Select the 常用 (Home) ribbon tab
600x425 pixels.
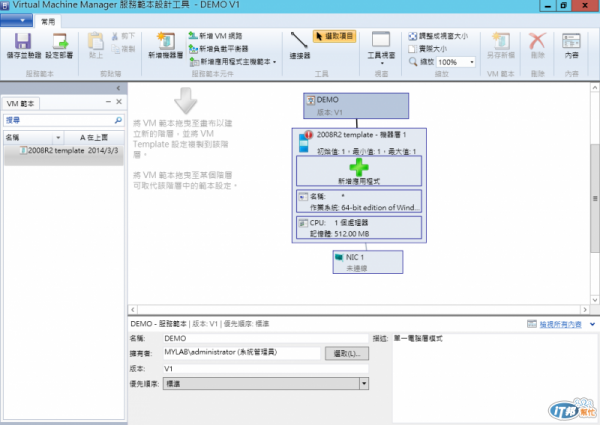pyautogui.click(x=48, y=22)
